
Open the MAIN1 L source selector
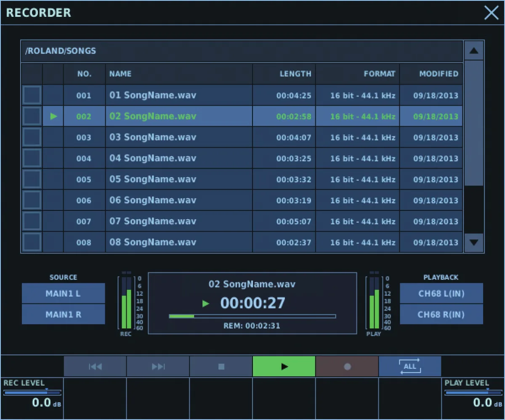click(x=63, y=293)
